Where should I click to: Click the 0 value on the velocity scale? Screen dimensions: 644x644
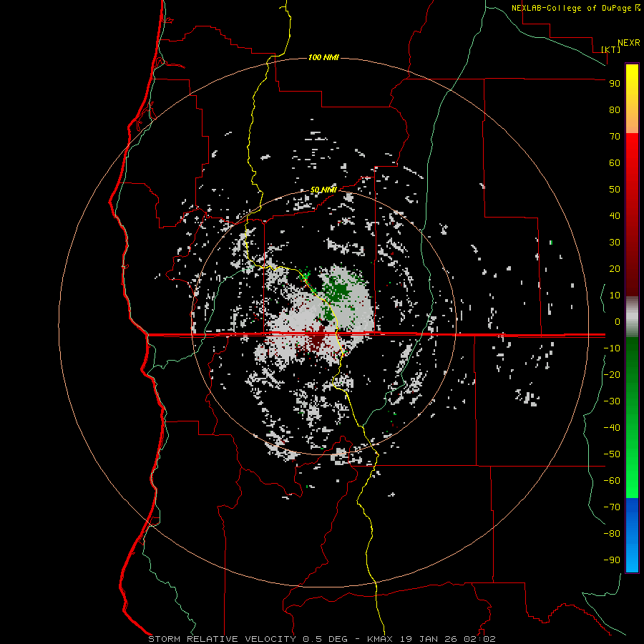point(618,321)
